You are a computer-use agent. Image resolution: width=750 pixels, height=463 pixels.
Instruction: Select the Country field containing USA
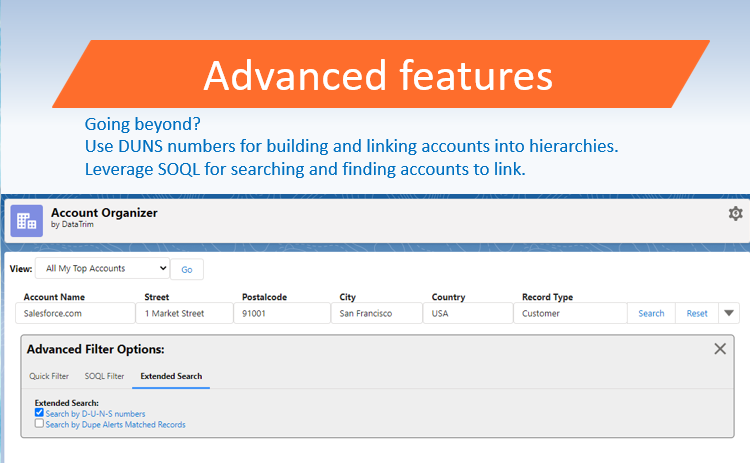point(467,313)
